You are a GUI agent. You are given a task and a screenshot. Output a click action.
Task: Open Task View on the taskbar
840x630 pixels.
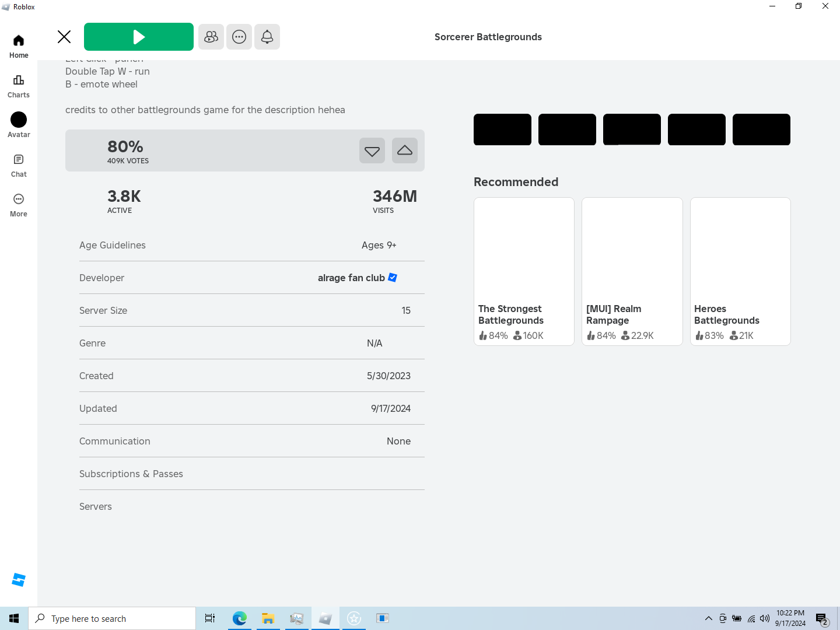(x=210, y=618)
